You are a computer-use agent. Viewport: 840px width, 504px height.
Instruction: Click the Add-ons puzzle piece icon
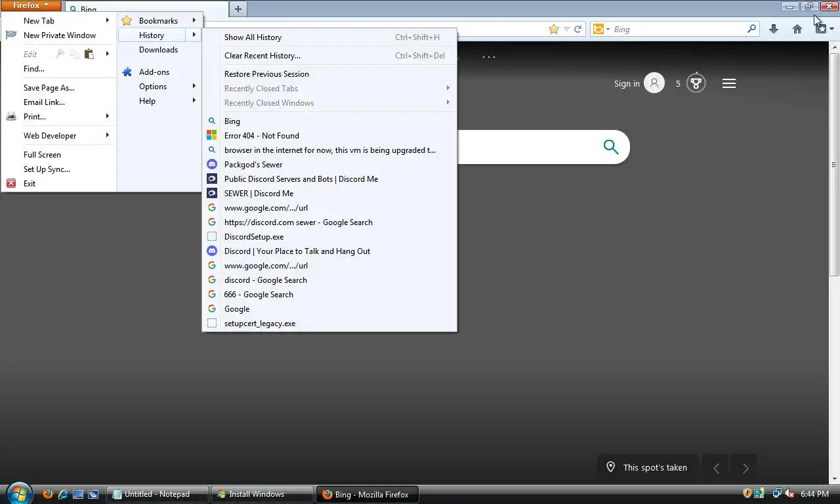point(127,72)
